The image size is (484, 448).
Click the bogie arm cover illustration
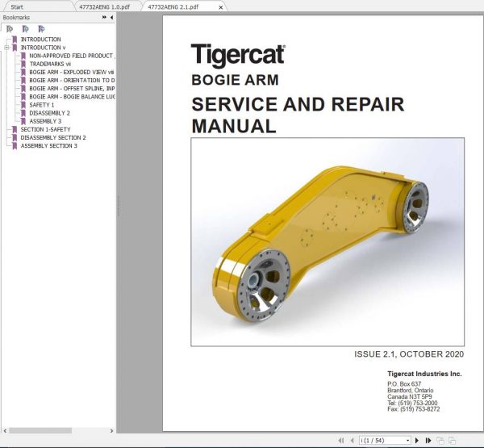point(328,242)
